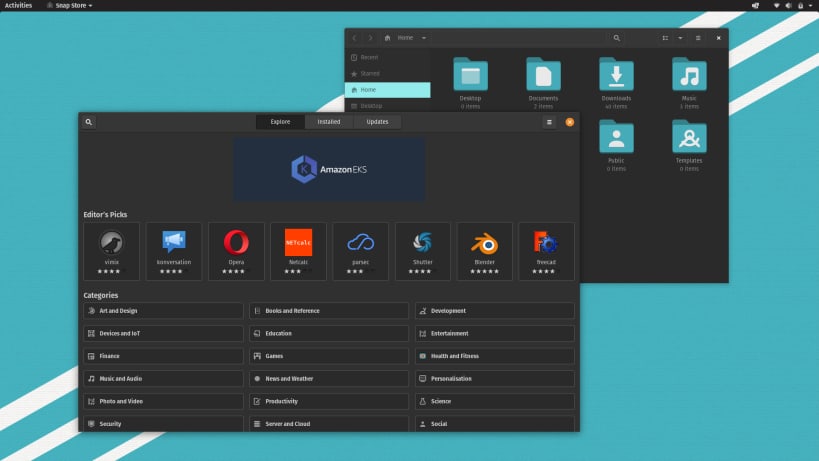Open the Health and Fitness category
The width and height of the screenshot is (819, 461).
point(495,356)
